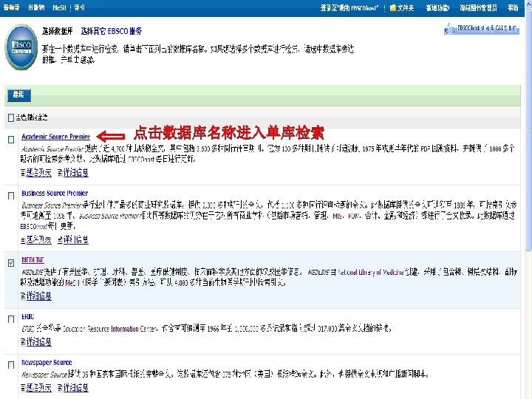Image resolution: width=532 pixels, height=399 pixels.
Task: Open the Academic Source Premier database link
Action: tap(56, 137)
